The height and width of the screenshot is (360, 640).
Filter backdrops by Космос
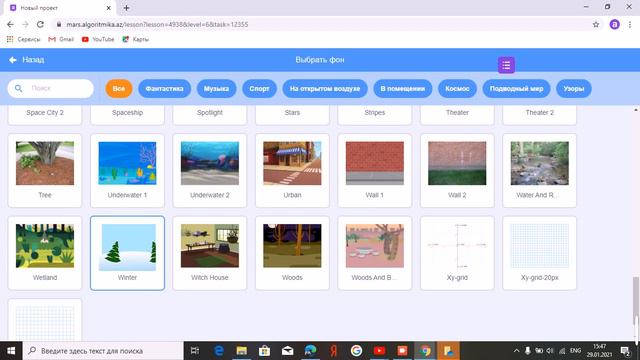(457, 89)
